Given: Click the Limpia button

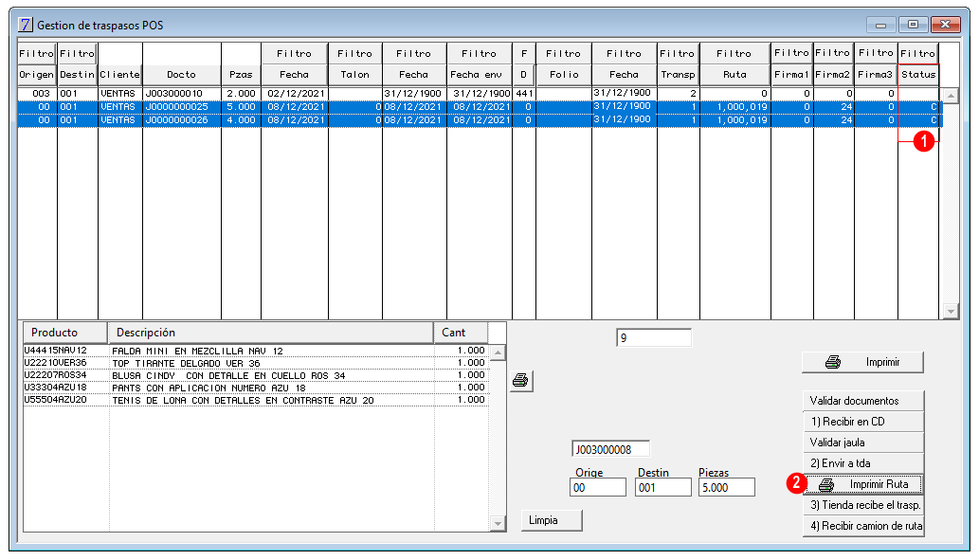Looking at the screenshot, I should [x=552, y=520].
